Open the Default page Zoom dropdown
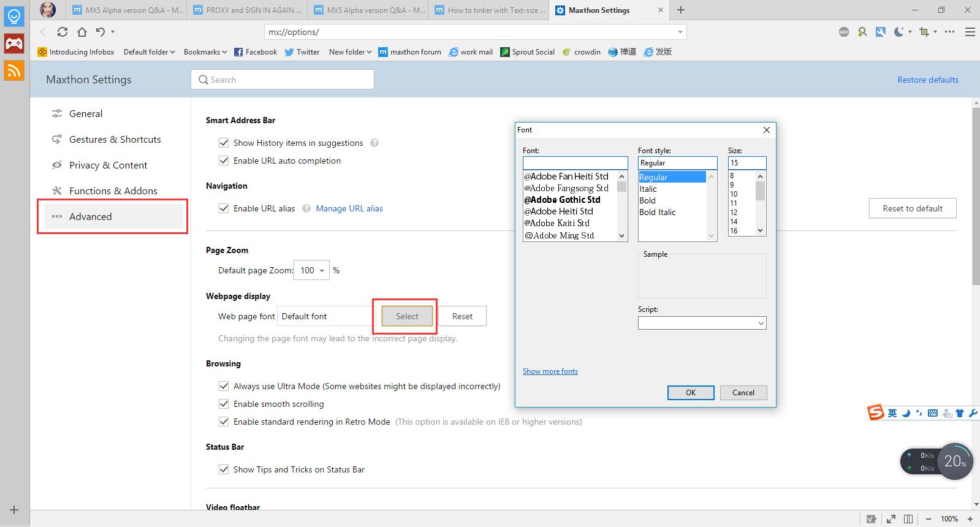This screenshot has height=527, width=980. (312, 270)
